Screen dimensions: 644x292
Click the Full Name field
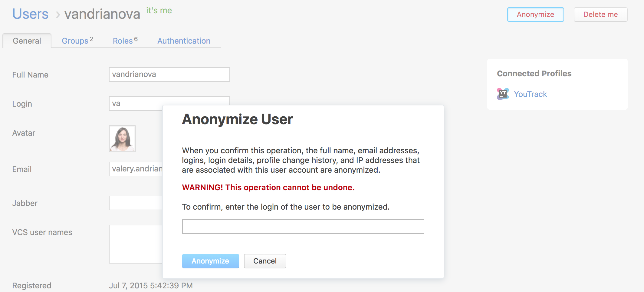[x=169, y=74]
